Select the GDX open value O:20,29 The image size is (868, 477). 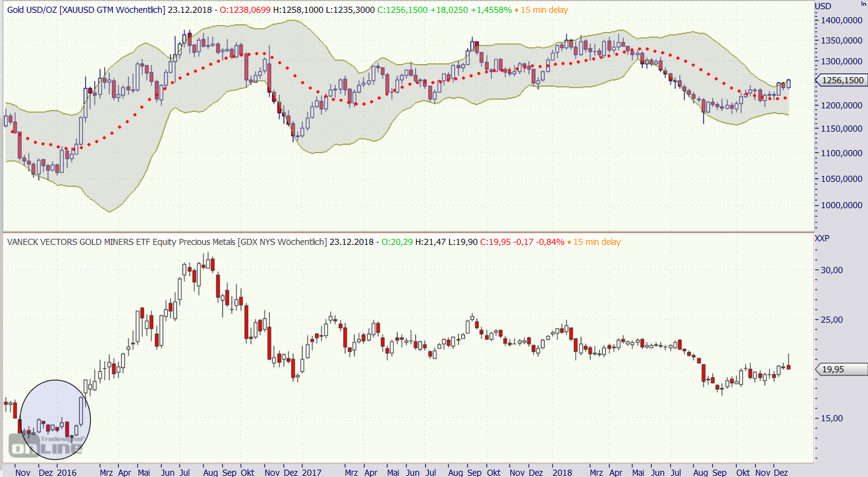click(x=396, y=242)
